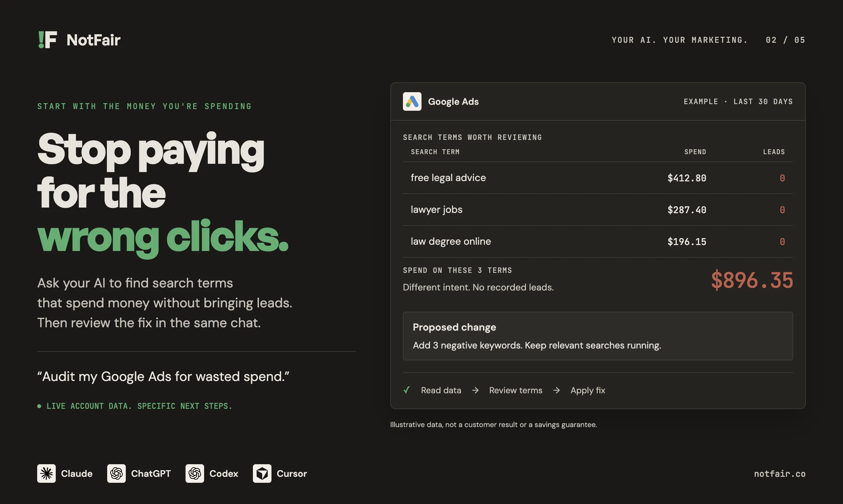Click the arrow between Read data and Review terms
This screenshot has width=843, height=504.
click(475, 390)
